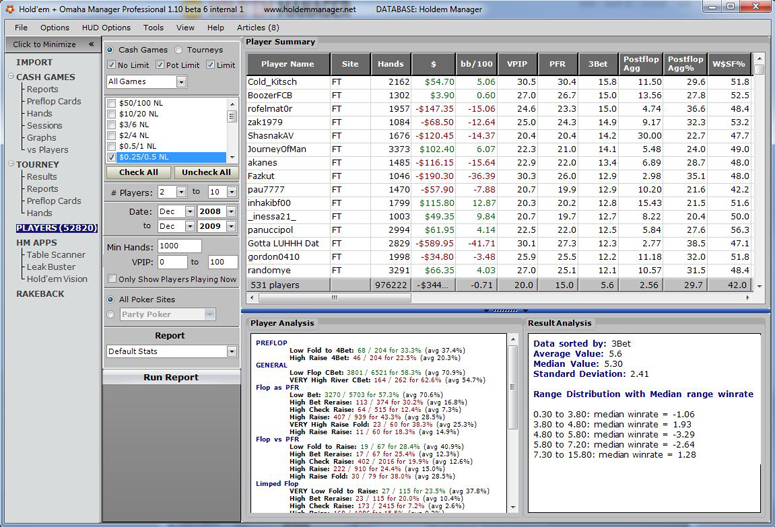Collapse the TOURNEY tree section
The height and width of the screenshot is (527, 775).
(x=11, y=164)
